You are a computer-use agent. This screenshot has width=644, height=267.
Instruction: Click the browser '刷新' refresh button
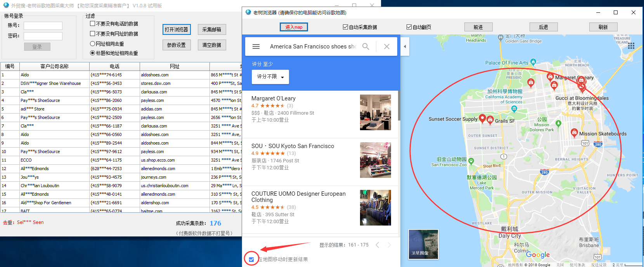[603, 27]
